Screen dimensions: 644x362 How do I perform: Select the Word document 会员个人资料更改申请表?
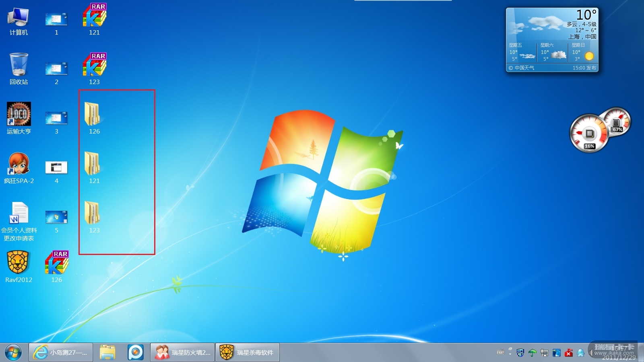pos(19,222)
